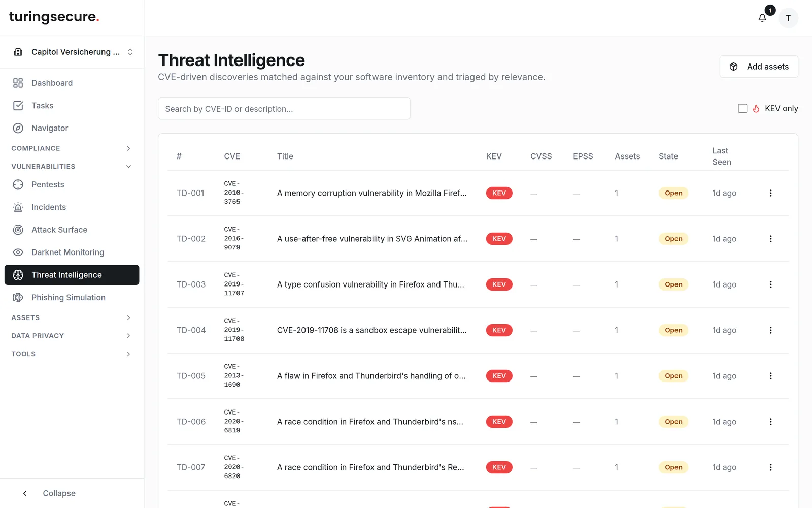Click '1d ago' in TD-003 row
812x508 pixels.
tap(724, 284)
